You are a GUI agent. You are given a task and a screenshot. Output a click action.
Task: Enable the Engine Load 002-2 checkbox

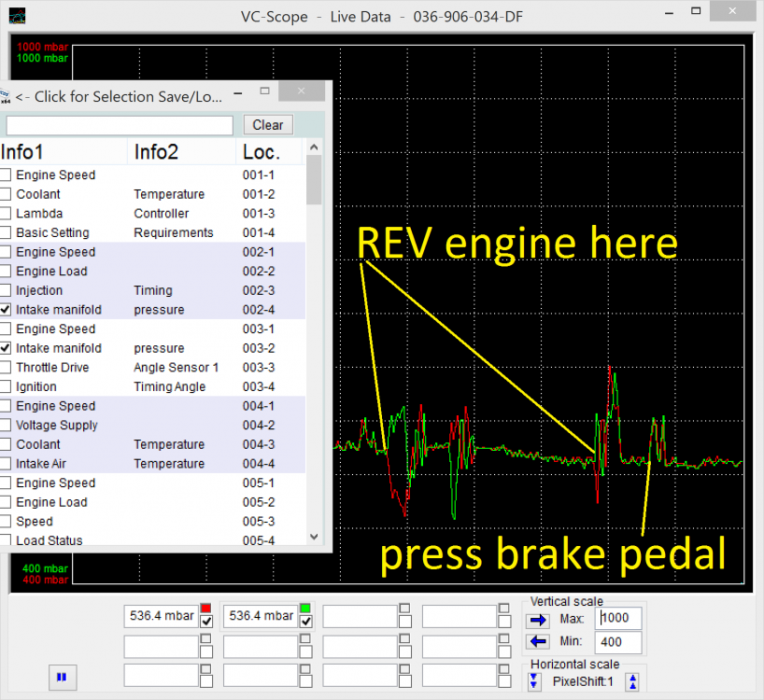pos(6,272)
